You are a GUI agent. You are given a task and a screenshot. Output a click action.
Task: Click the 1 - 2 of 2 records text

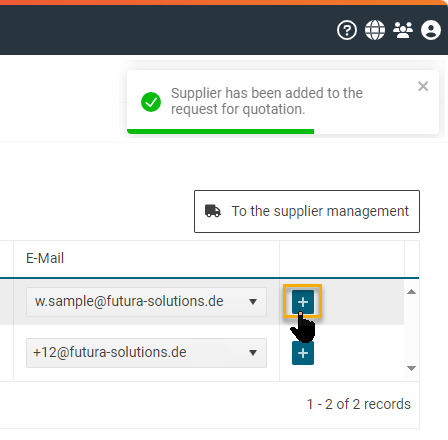coord(358,404)
